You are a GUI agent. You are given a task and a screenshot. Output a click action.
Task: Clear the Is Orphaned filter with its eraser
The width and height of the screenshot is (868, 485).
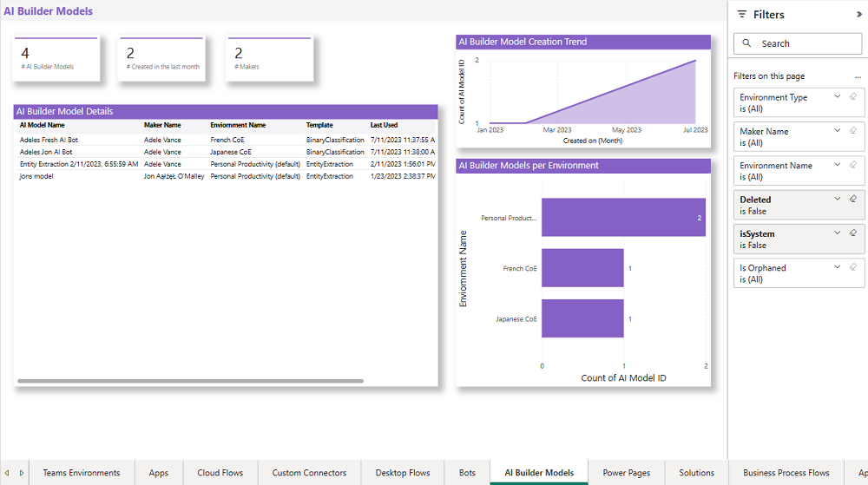pyautogui.click(x=853, y=267)
